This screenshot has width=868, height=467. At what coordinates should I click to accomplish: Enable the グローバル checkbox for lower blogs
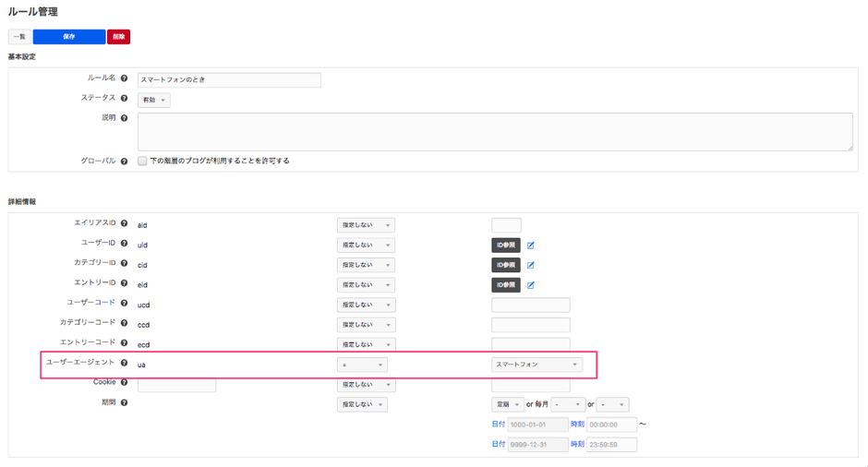142,162
